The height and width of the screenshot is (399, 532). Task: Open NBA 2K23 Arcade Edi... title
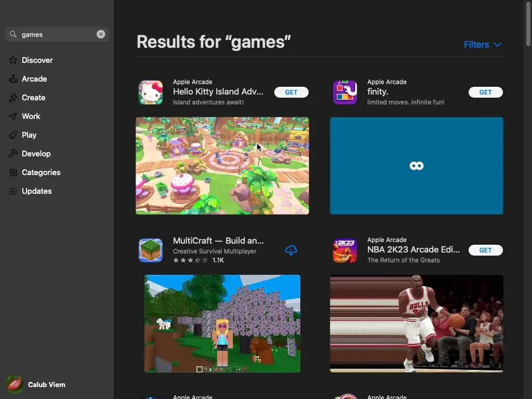pyautogui.click(x=413, y=249)
